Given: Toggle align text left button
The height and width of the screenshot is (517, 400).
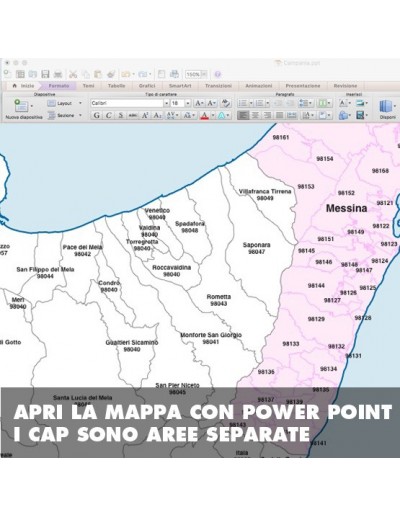Looking at the screenshot, I should click(x=243, y=115).
